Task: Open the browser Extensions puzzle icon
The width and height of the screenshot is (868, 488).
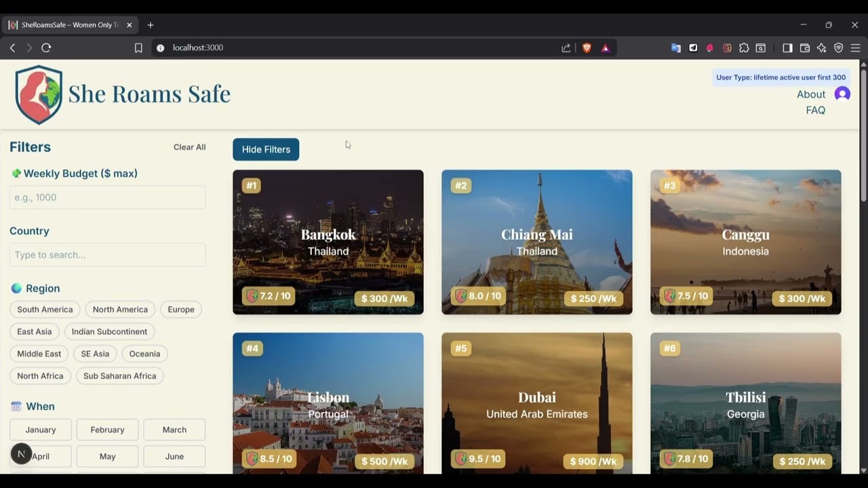Action: tap(744, 47)
